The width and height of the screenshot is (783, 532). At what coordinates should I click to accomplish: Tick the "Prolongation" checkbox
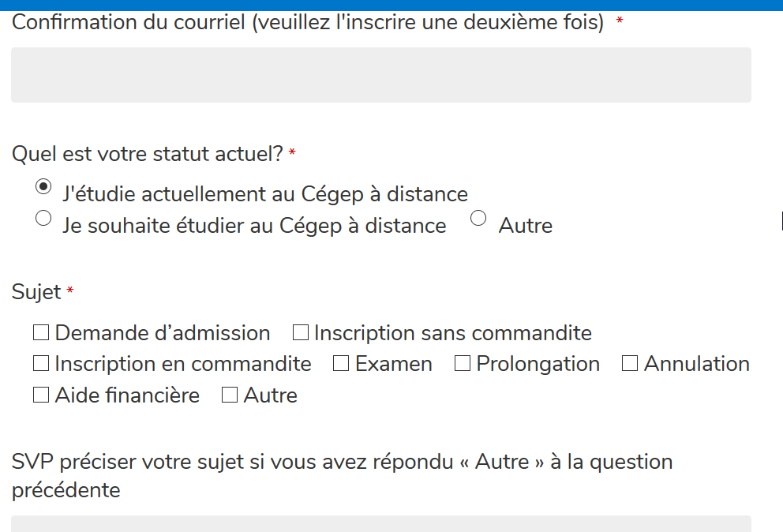463,364
